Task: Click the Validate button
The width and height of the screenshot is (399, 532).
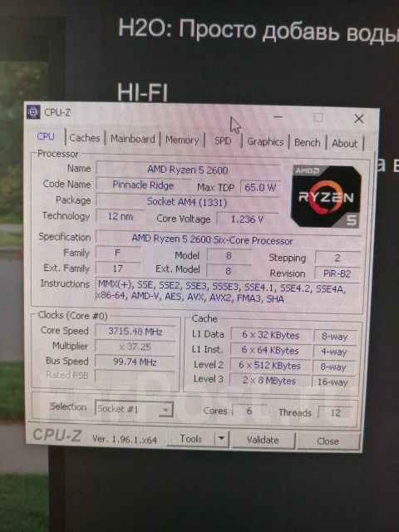Action: pyautogui.click(x=263, y=440)
